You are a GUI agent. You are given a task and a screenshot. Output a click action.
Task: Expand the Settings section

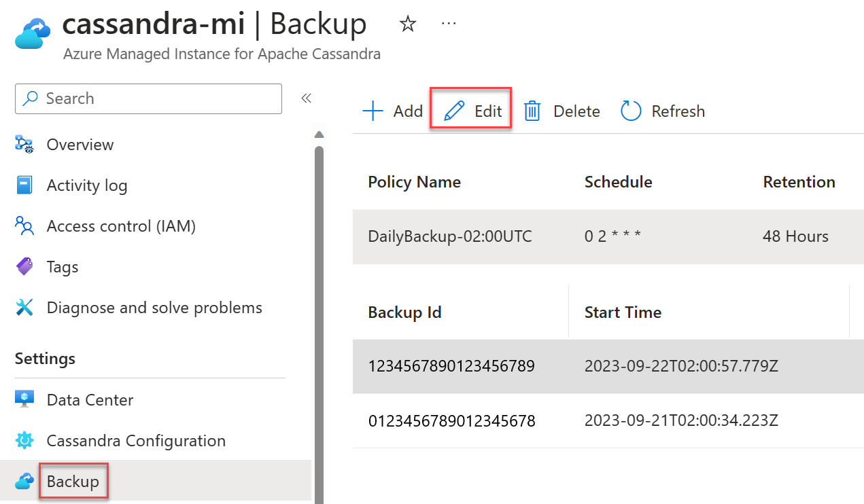click(x=45, y=358)
